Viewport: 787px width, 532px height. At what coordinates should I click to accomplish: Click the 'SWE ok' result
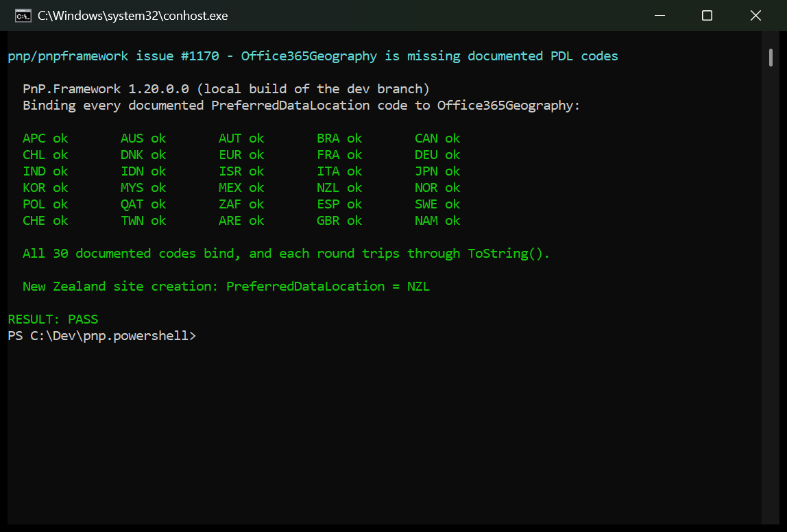437,204
